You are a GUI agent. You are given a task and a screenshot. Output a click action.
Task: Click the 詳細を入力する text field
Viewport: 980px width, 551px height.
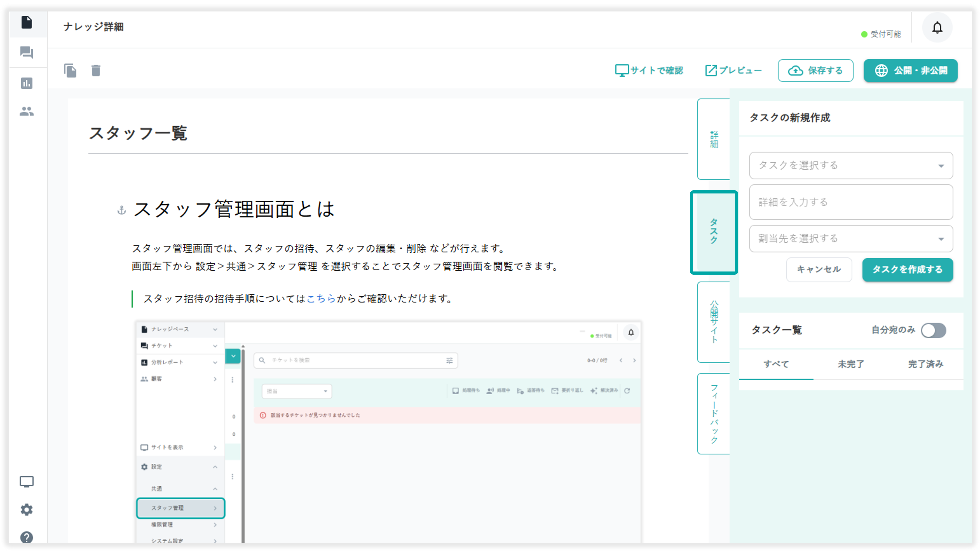851,202
